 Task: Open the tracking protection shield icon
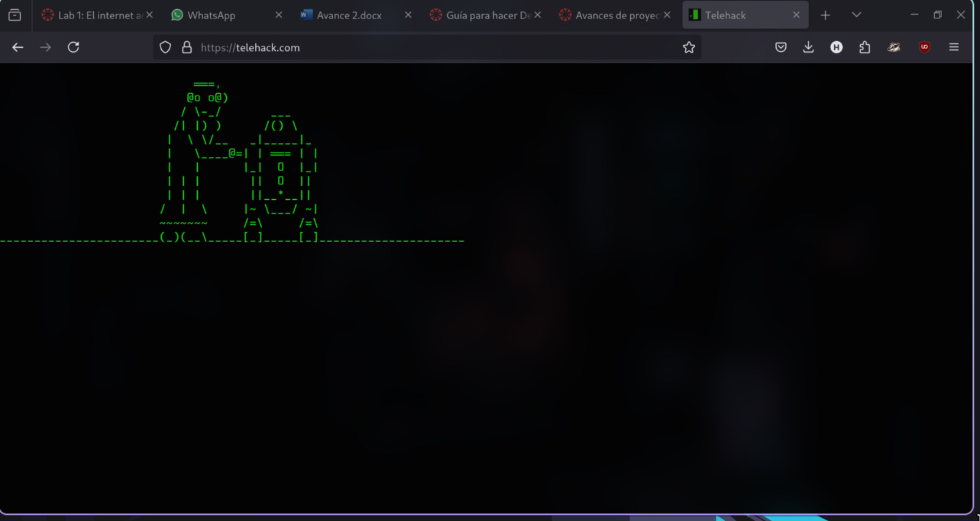[165, 47]
